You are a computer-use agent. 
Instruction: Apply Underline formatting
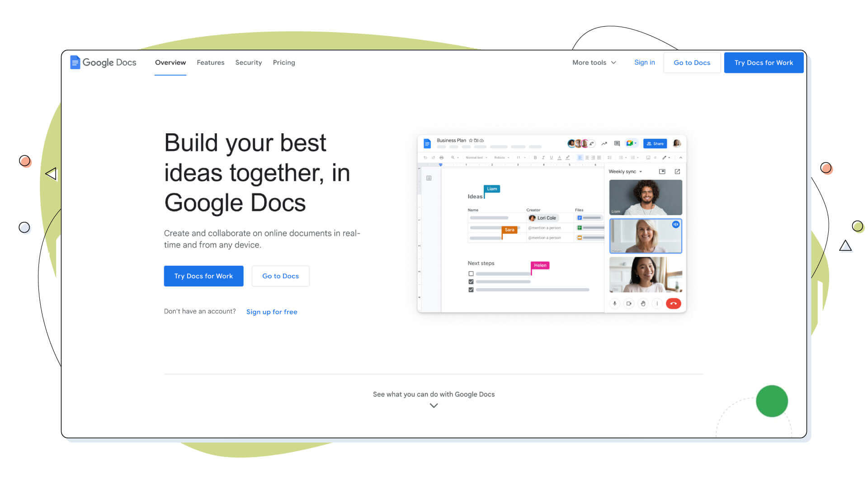click(x=552, y=158)
